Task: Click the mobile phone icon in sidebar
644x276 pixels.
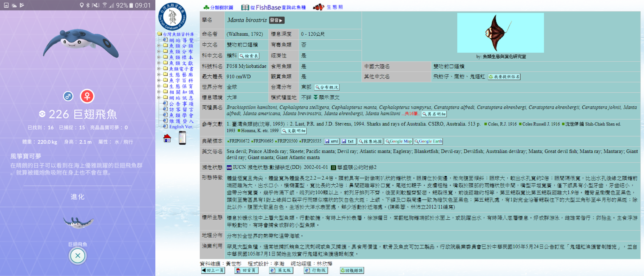Action: tap(182, 138)
